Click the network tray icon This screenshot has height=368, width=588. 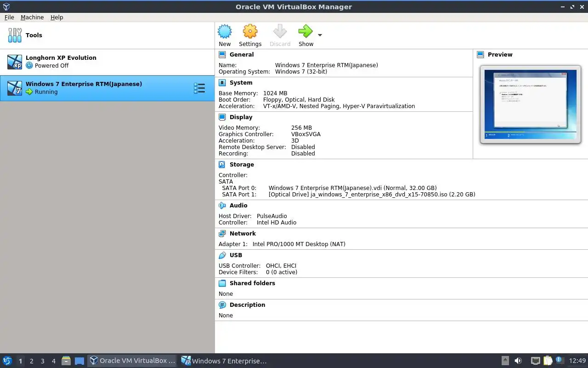coord(535,361)
